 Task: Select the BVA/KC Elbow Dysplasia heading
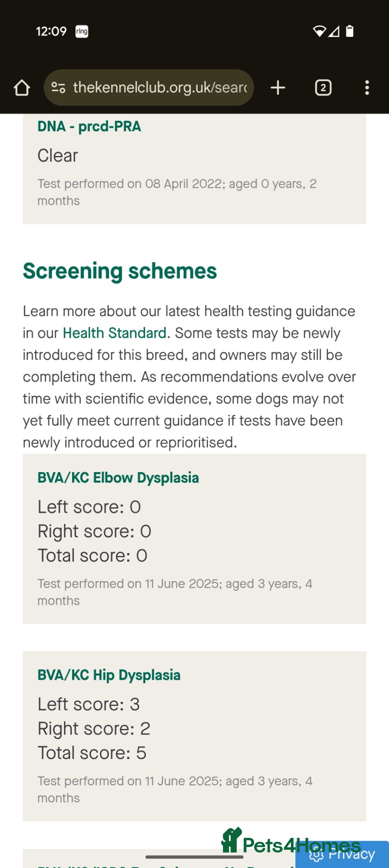(x=118, y=478)
